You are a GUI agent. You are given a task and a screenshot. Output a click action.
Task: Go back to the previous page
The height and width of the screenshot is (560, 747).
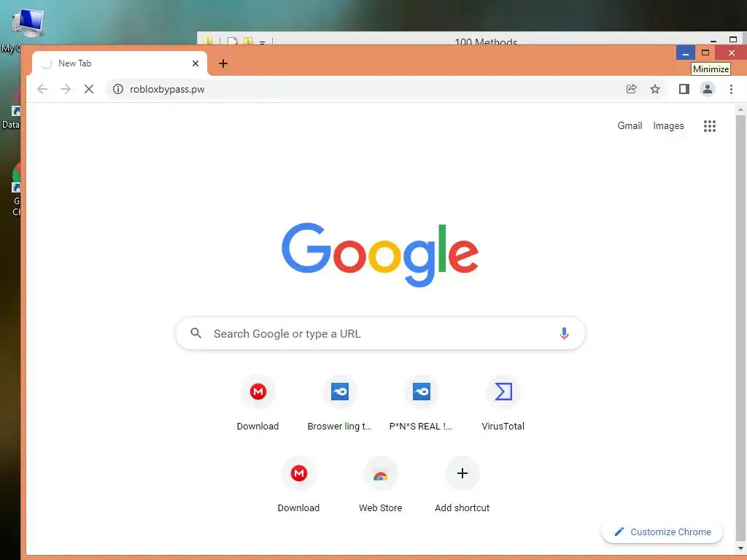42,89
